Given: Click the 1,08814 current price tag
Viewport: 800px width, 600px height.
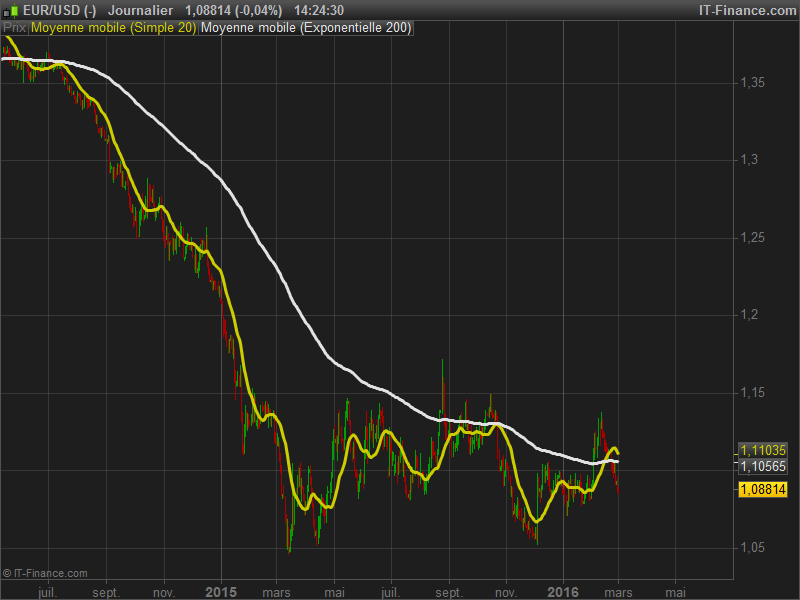Looking at the screenshot, I should click(763, 489).
